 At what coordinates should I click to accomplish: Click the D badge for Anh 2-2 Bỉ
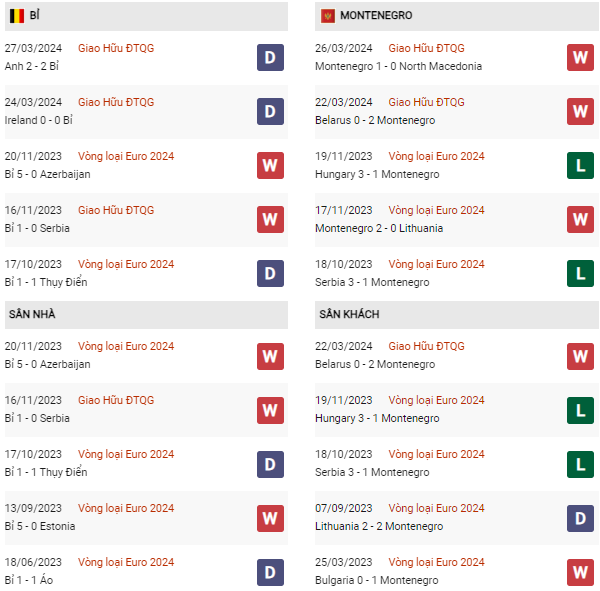click(270, 57)
